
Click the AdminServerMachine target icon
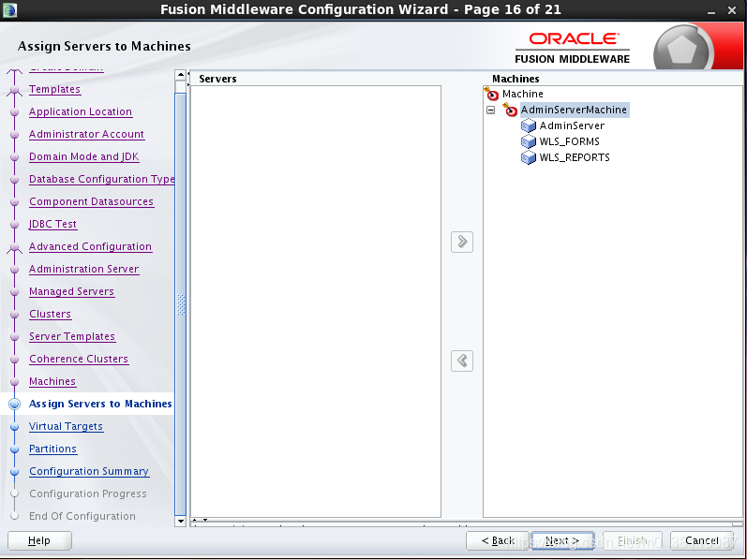pyautogui.click(x=510, y=110)
